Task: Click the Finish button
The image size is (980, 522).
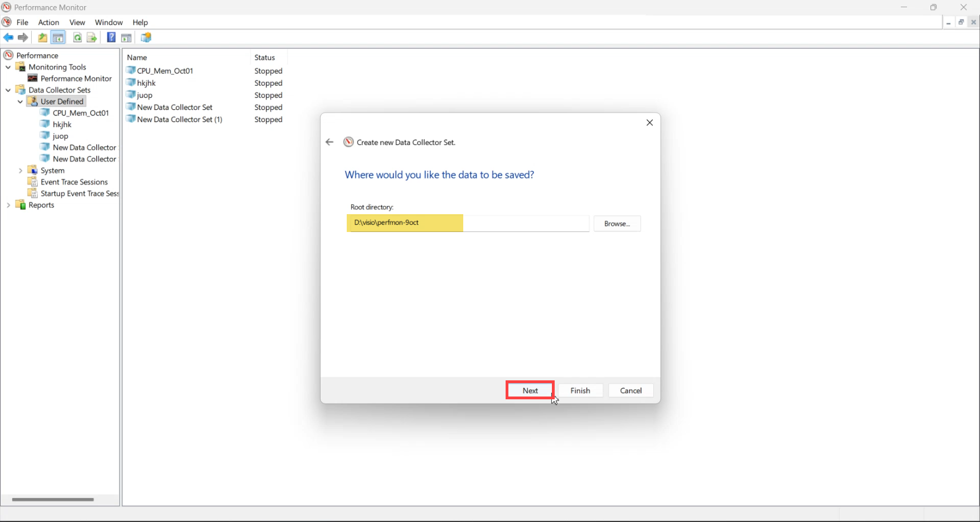Action: (580, 390)
